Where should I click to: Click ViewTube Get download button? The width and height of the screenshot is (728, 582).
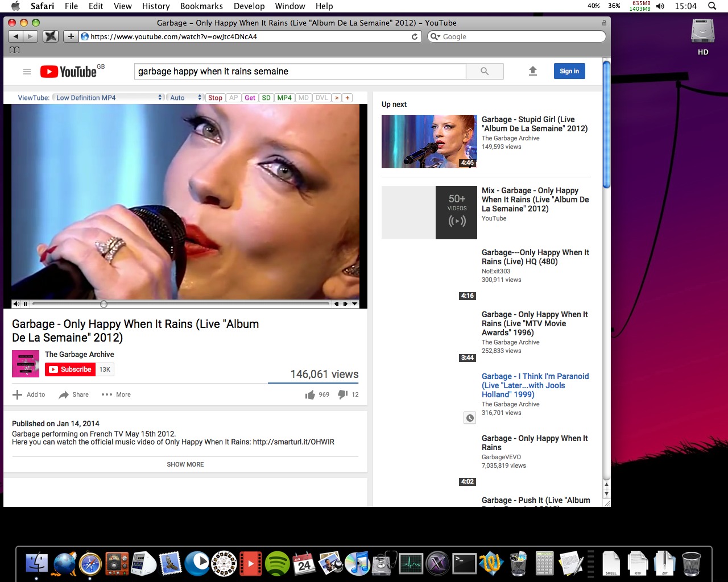(x=250, y=98)
